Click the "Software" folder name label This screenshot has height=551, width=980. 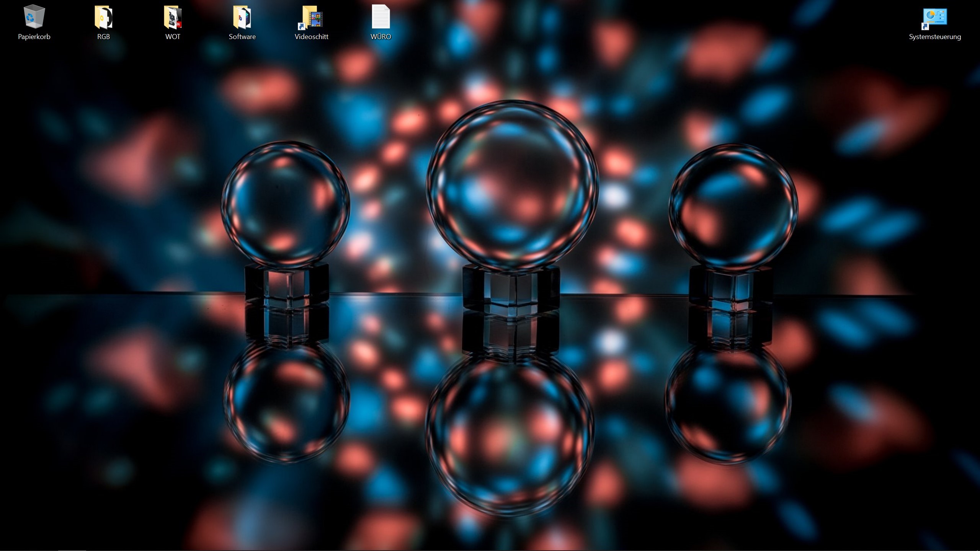pyautogui.click(x=242, y=37)
